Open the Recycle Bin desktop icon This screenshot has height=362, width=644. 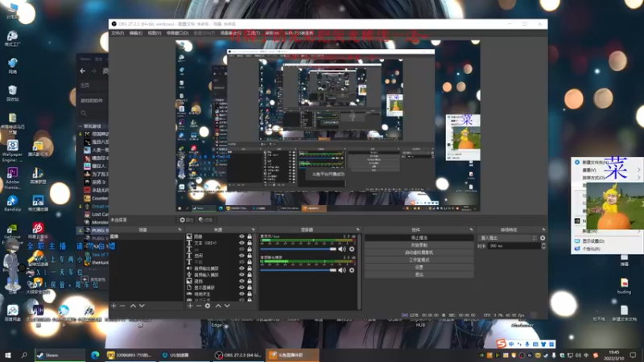12,93
